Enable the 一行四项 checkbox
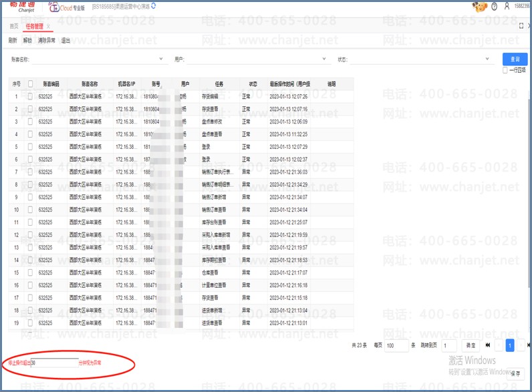Viewport: 532px width, 392px height. click(505, 70)
